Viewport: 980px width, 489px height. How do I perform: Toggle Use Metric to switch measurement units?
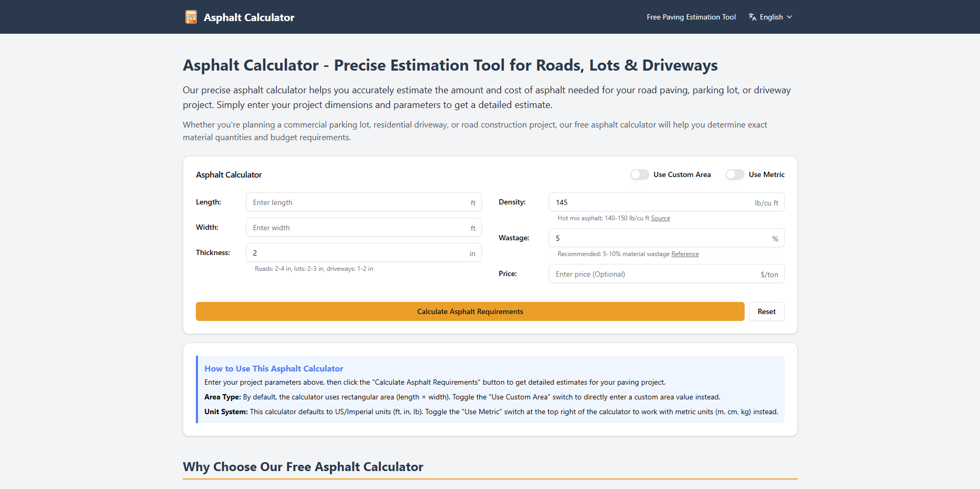[x=735, y=174]
